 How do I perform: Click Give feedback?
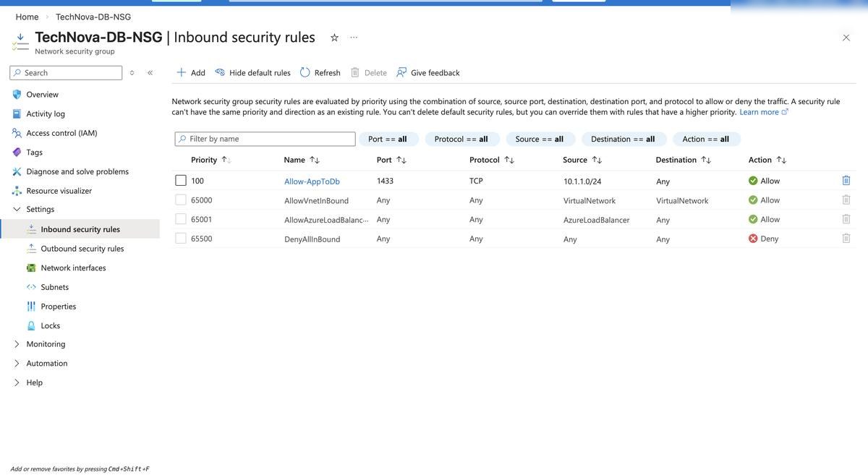point(427,73)
